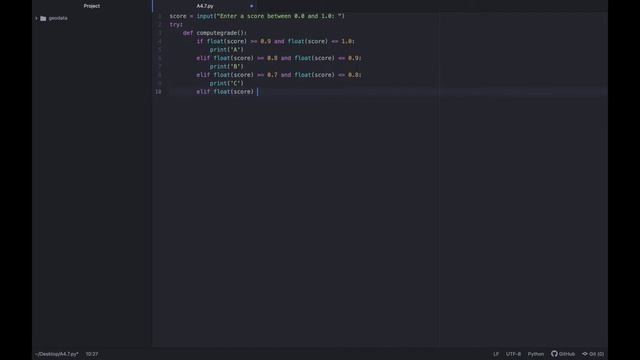Expand the geodata folder arrow
This screenshot has height=360, width=640.
tap(36, 18)
